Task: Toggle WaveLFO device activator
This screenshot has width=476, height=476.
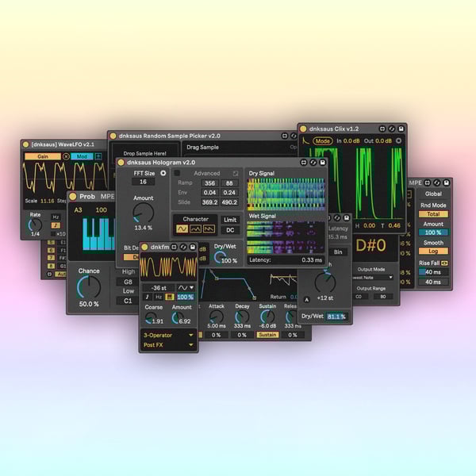Action: click(x=26, y=144)
